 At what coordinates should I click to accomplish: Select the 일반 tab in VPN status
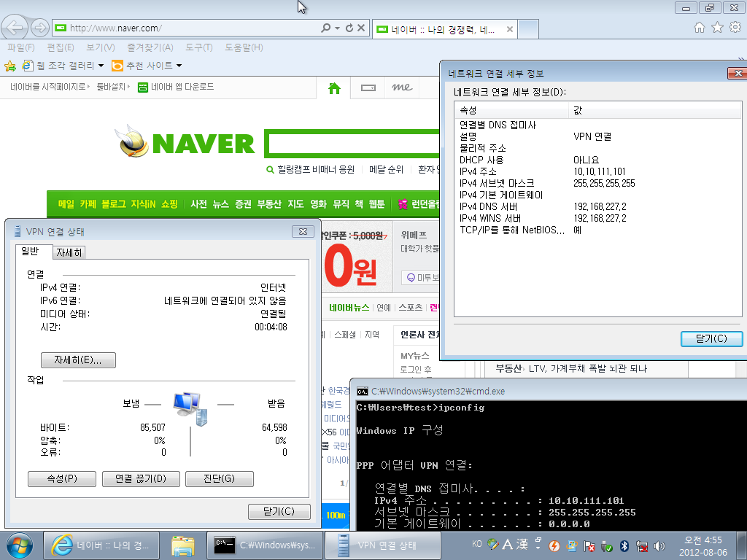pyautogui.click(x=34, y=251)
